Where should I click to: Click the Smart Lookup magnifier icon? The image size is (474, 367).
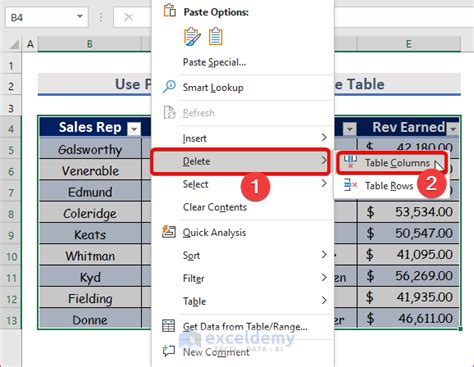pos(169,86)
